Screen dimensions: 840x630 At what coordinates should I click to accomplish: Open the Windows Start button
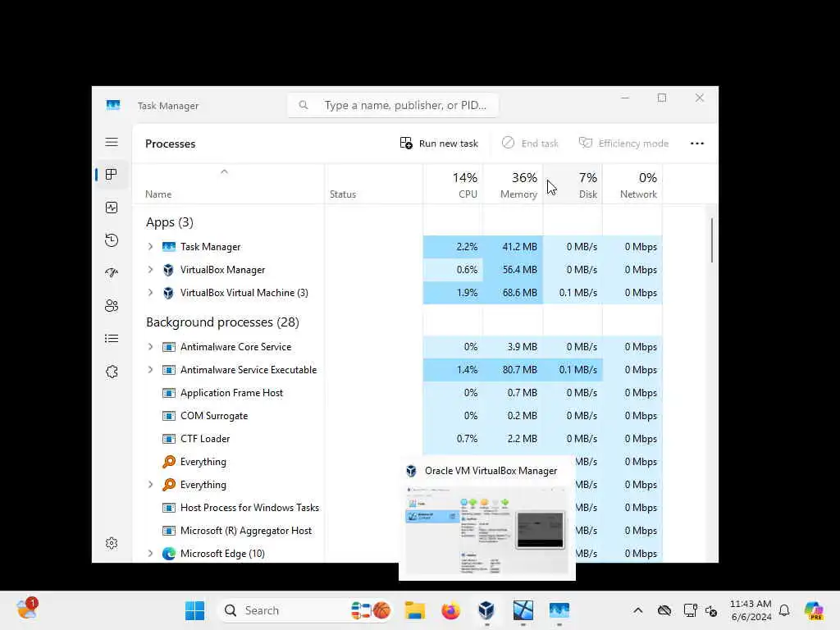click(194, 610)
